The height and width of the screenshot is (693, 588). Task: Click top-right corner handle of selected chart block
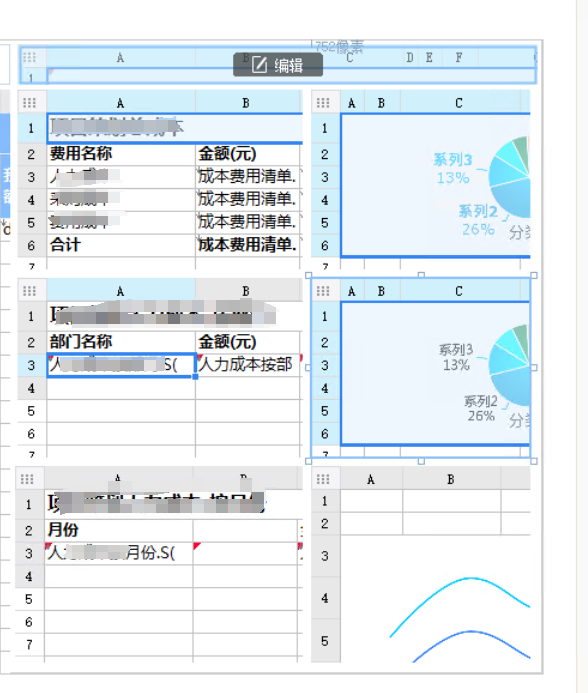point(534,275)
